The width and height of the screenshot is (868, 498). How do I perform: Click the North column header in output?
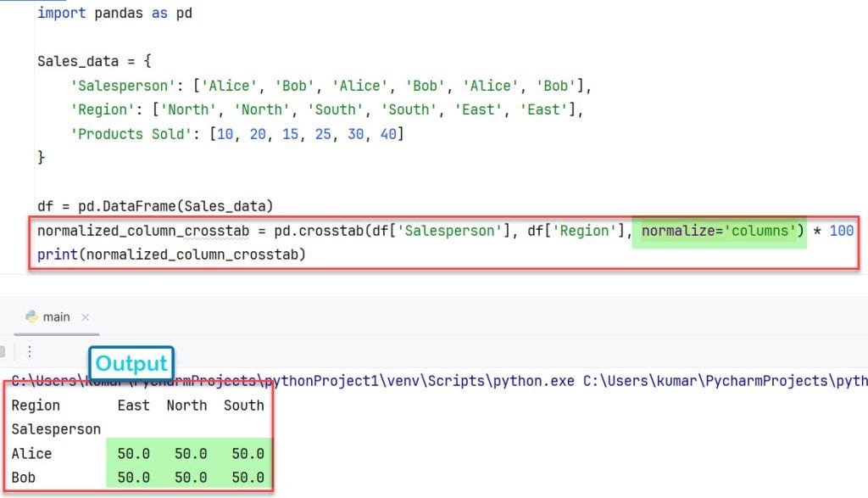pyautogui.click(x=186, y=405)
